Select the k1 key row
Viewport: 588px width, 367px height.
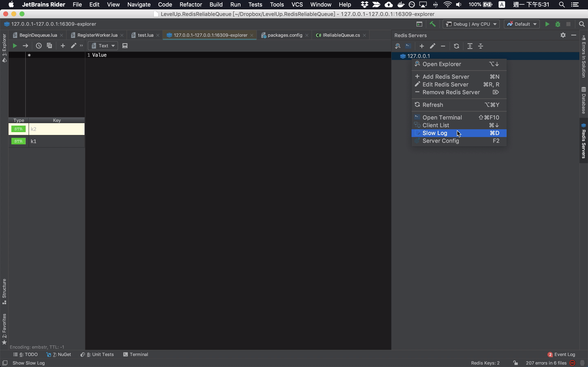pos(47,141)
